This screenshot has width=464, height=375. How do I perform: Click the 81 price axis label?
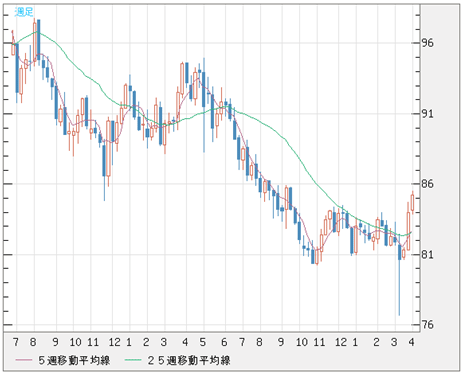(428, 255)
